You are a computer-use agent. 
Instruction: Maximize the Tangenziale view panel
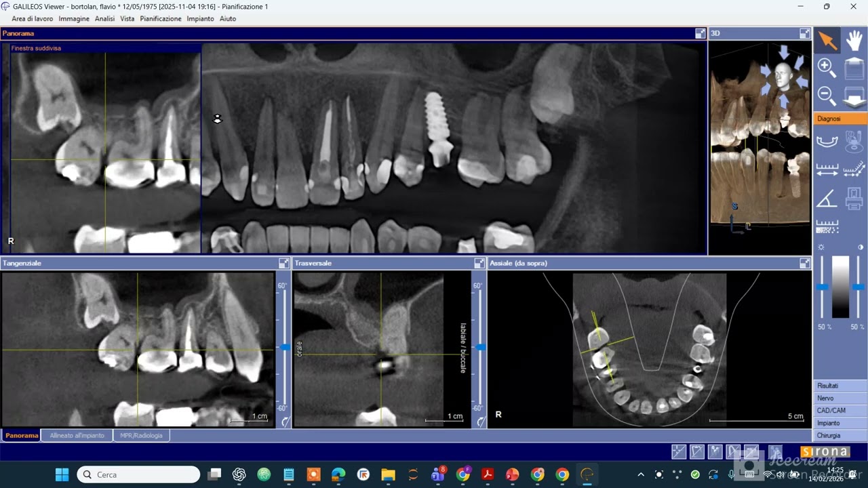(x=283, y=263)
